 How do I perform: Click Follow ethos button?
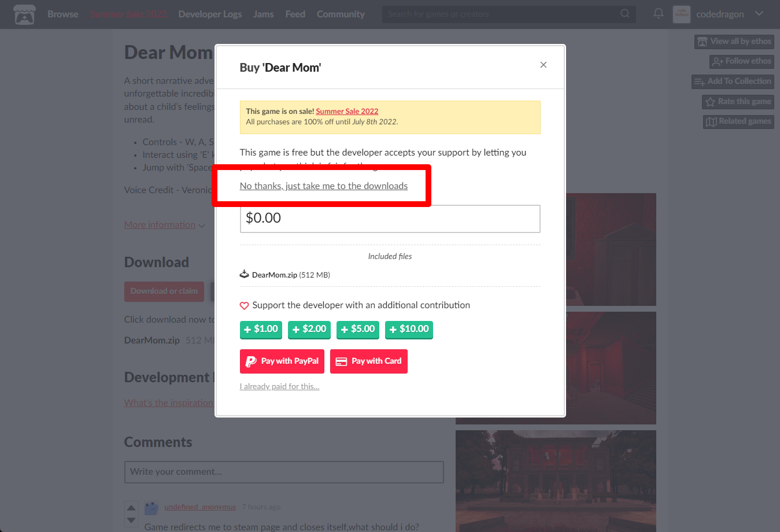click(742, 61)
